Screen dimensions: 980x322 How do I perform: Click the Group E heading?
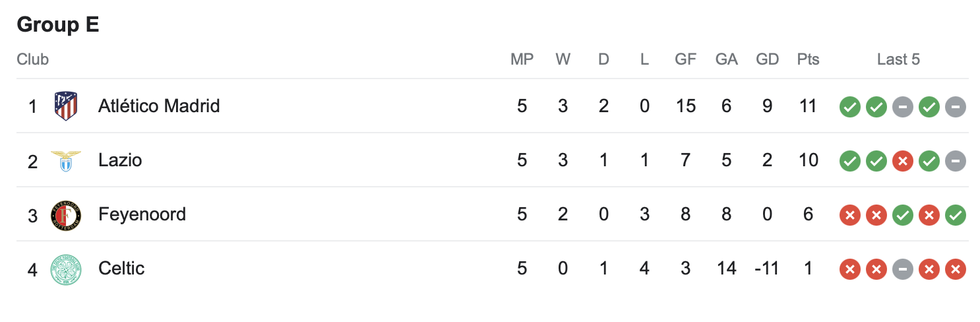coord(58,24)
